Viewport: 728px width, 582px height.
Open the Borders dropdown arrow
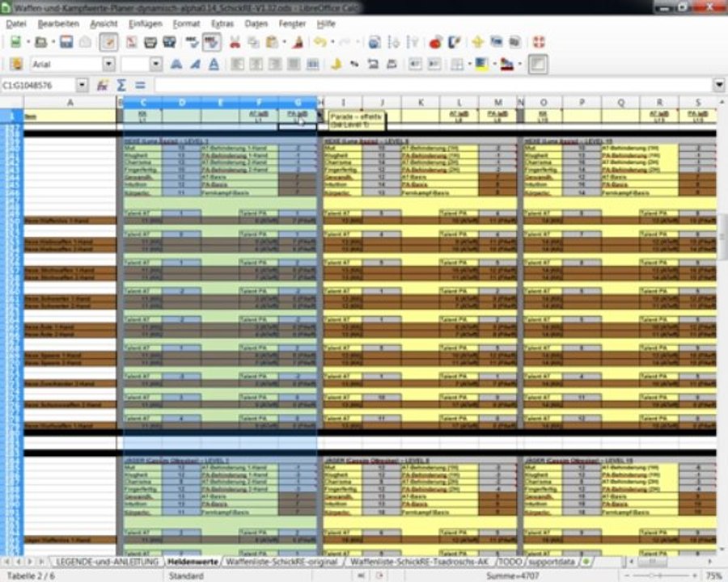click(469, 64)
